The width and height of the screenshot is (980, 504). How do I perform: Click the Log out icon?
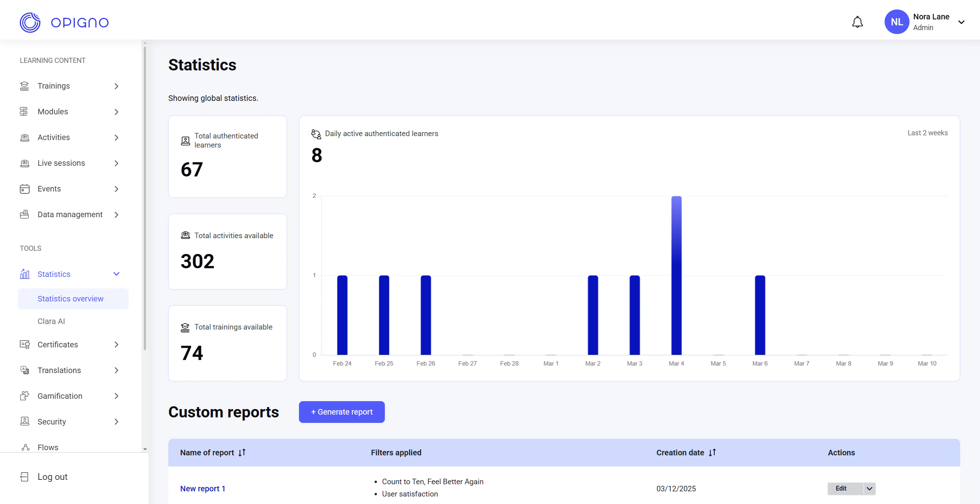(x=25, y=477)
